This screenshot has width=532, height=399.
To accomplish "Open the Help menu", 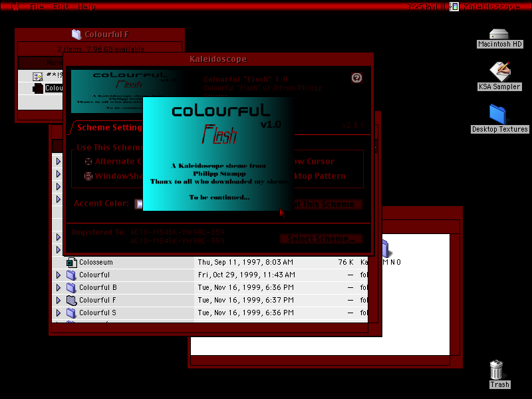I will click(86, 7).
